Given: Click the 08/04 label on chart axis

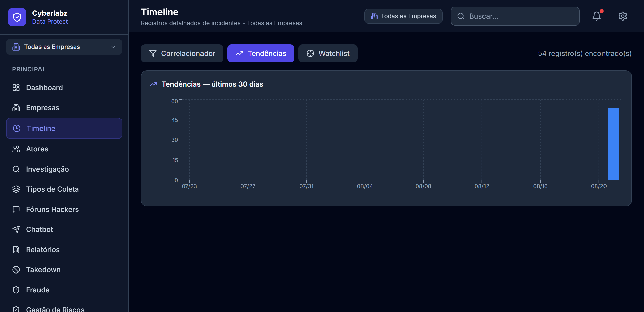Looking at the screenshot, I should 365,186.
